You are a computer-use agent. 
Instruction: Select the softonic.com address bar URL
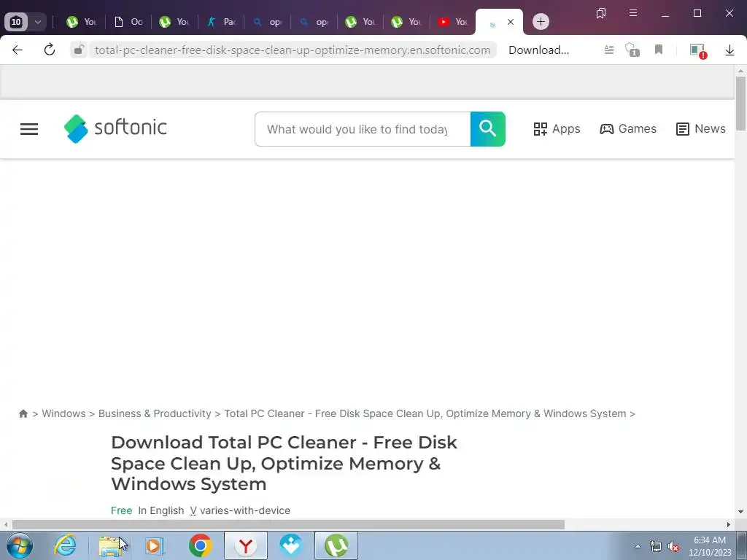[293, 50]
